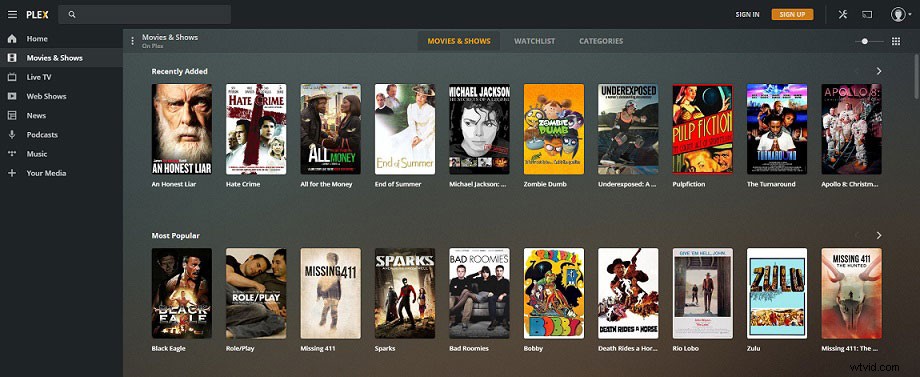Open News in the sidebar

pyautogui.click(x=61, y=116)
